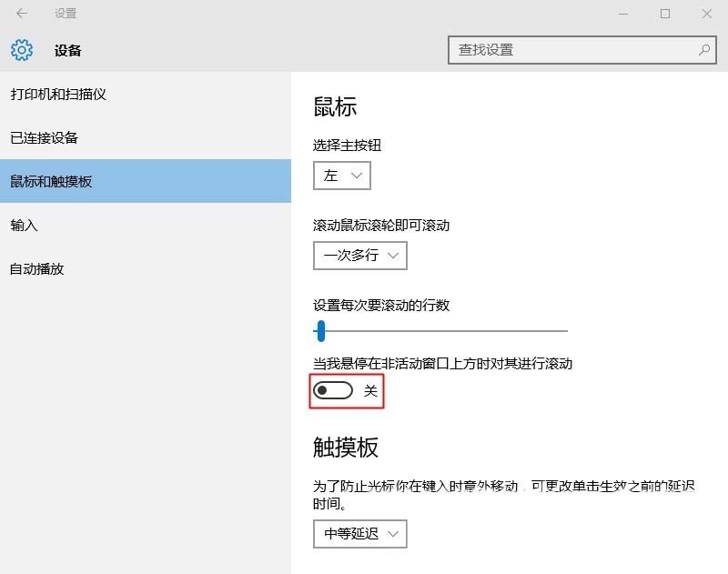Open the 一次多行 scroll mode dropdown

(359, 256)
